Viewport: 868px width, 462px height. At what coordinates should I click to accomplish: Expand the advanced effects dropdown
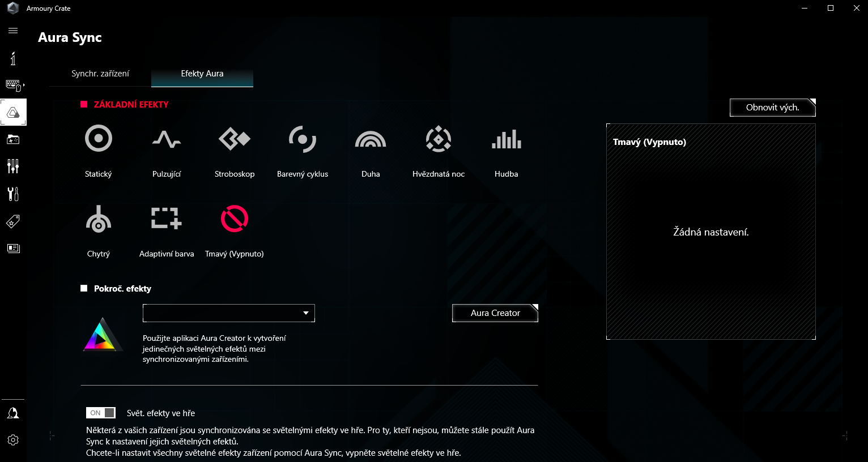pyautogui.click(x=229, y=313)
